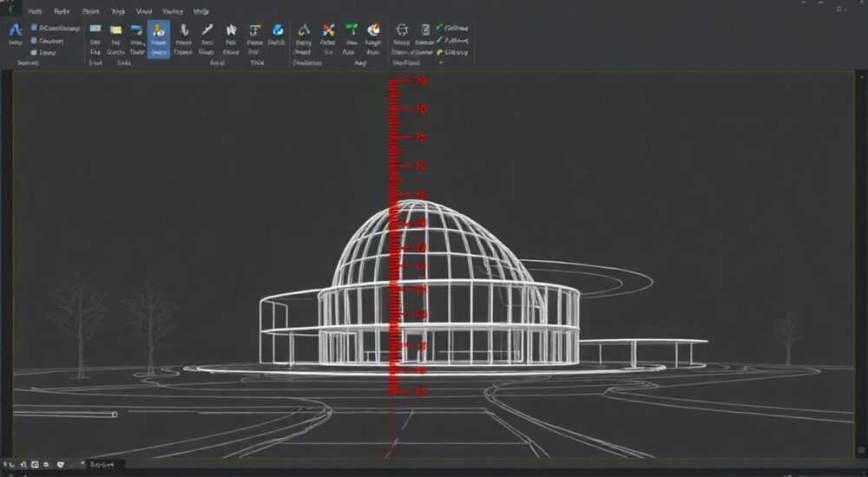This screenshot has width=868, height=477.
Task: Click the model tab label in the status bar
Action: click(x=102, y=465)
